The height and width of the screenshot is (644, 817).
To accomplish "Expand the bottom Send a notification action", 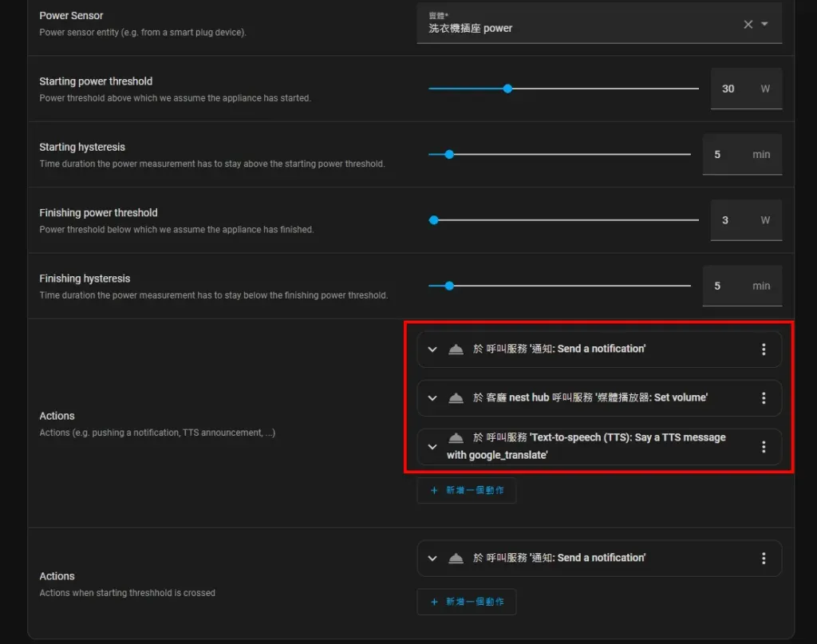I will pos(432,559).
